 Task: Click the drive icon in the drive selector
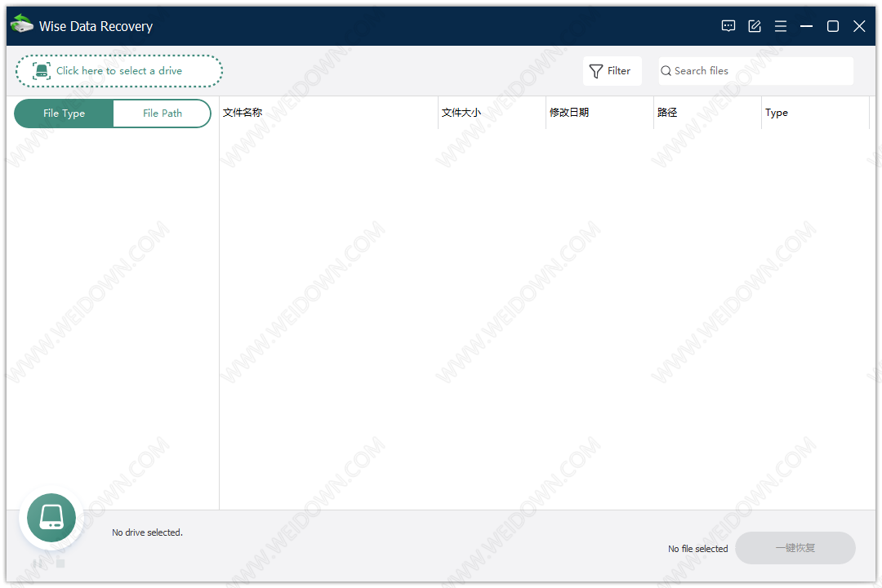(42, 71)
